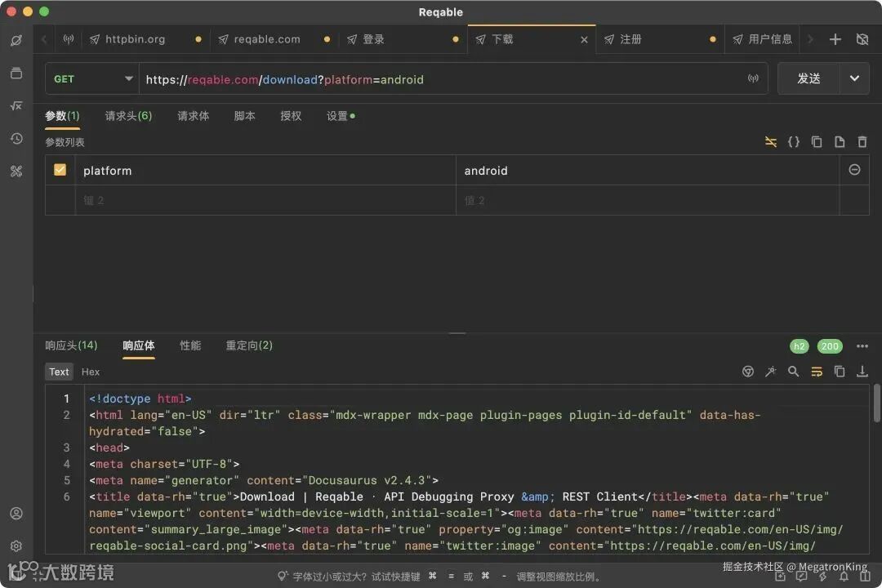
Task: Show more tabs with right chevron
Action: [811, 39]
